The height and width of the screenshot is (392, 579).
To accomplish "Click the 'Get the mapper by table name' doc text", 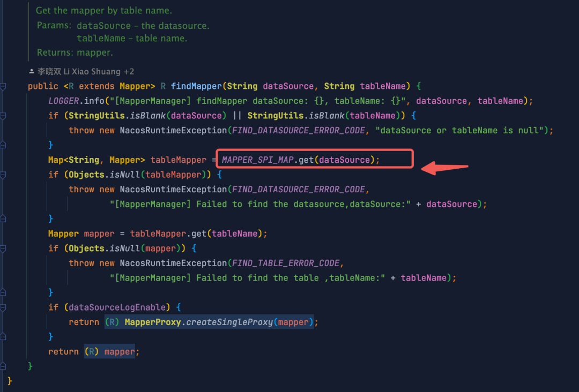I will pos(104,11).
